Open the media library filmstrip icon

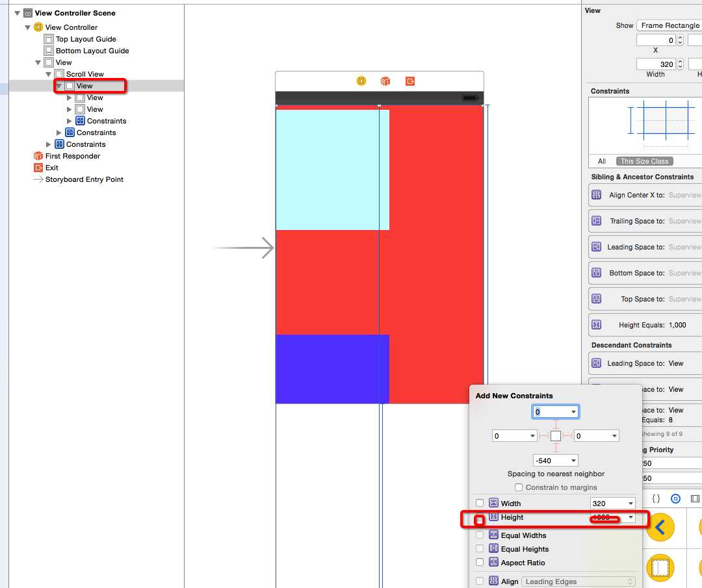click(x=695, y=498)
